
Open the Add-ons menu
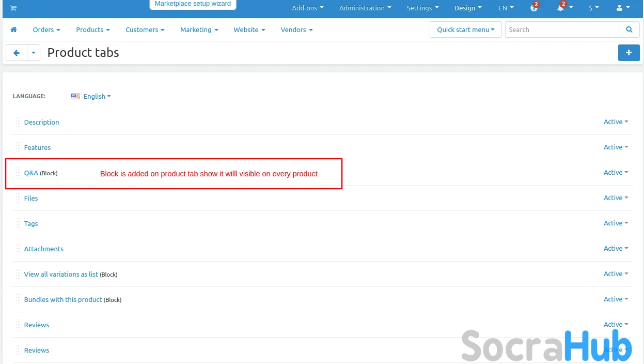point(307,8)
